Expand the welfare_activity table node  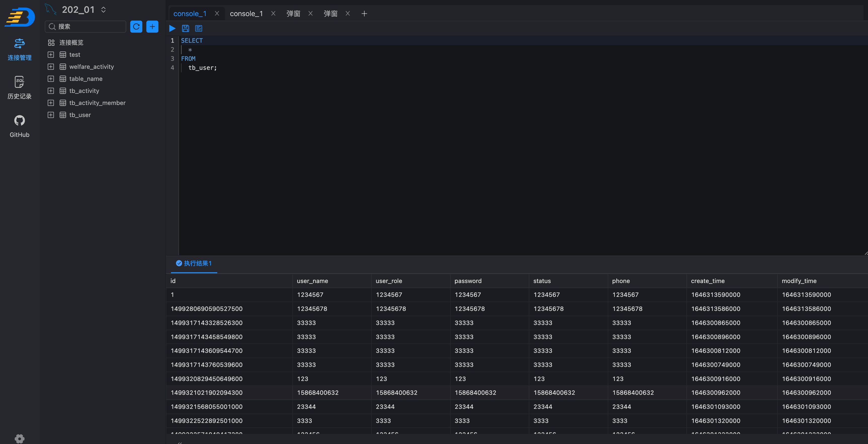coord(51,67)
